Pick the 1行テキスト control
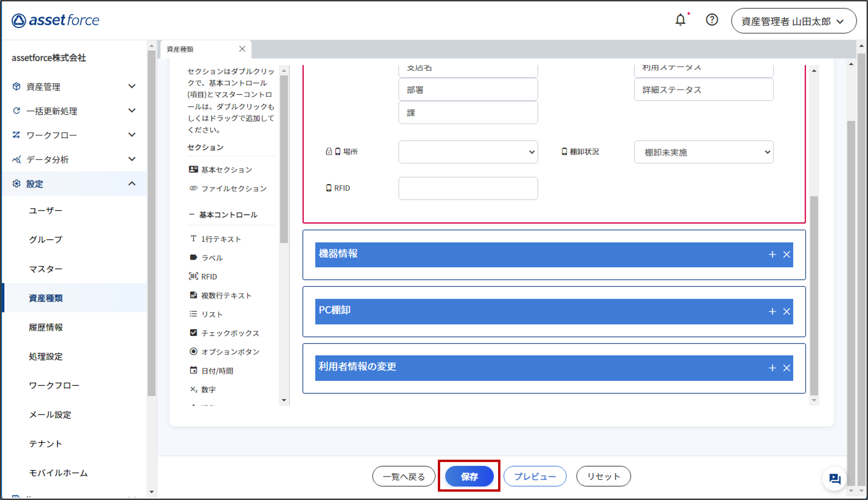The width and height of the screenshot is (868, 500). point(215,239)
